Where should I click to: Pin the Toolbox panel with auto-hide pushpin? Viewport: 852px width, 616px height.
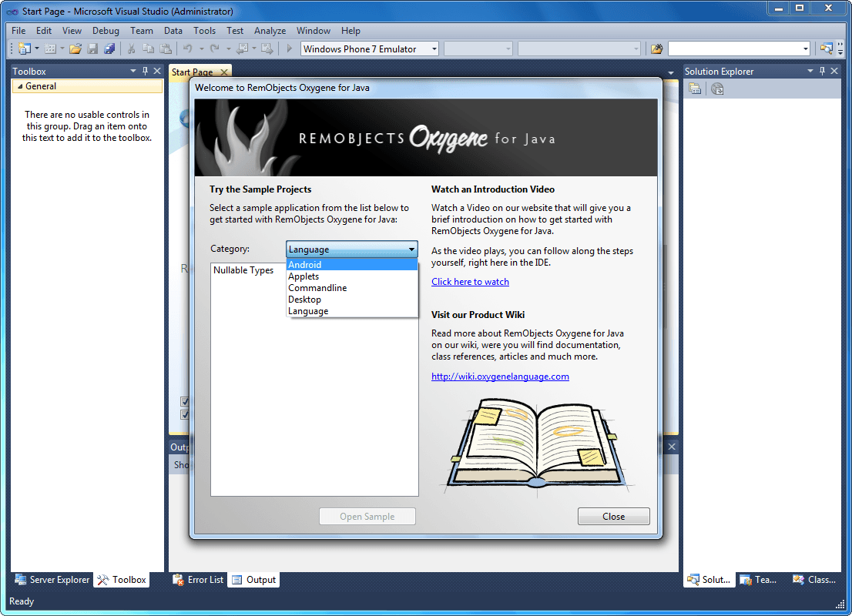point(145,71)
